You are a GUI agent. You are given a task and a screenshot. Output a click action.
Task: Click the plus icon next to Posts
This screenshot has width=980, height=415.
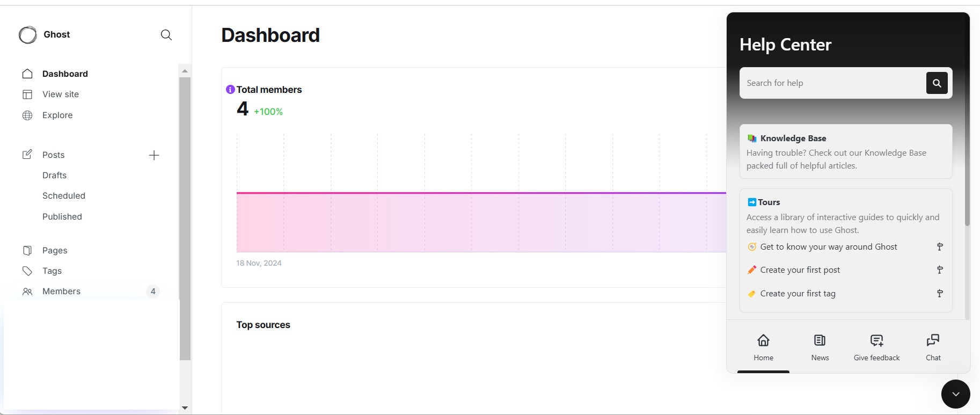154,155
